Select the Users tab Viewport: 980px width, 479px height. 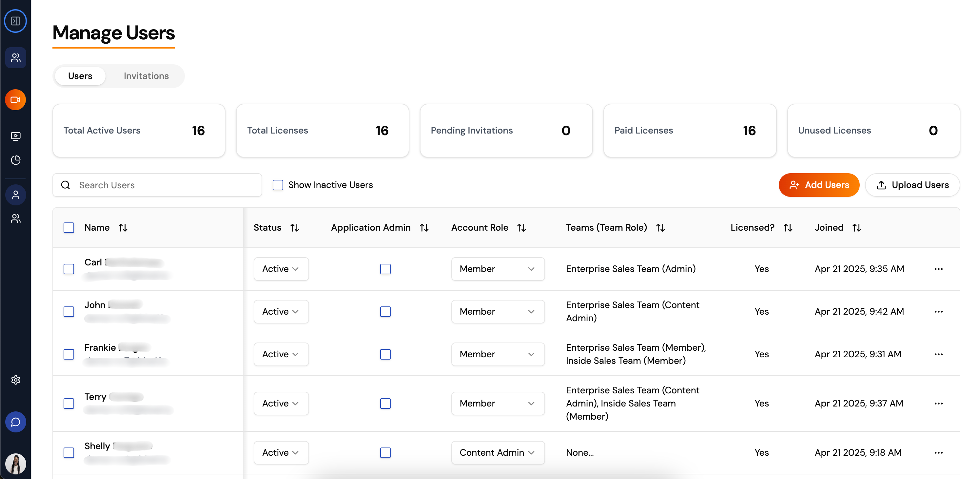(x=80, y=76)
